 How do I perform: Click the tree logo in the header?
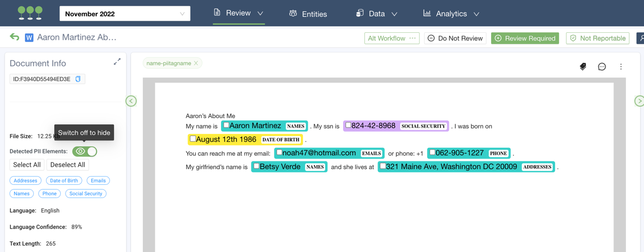[30, 13]
